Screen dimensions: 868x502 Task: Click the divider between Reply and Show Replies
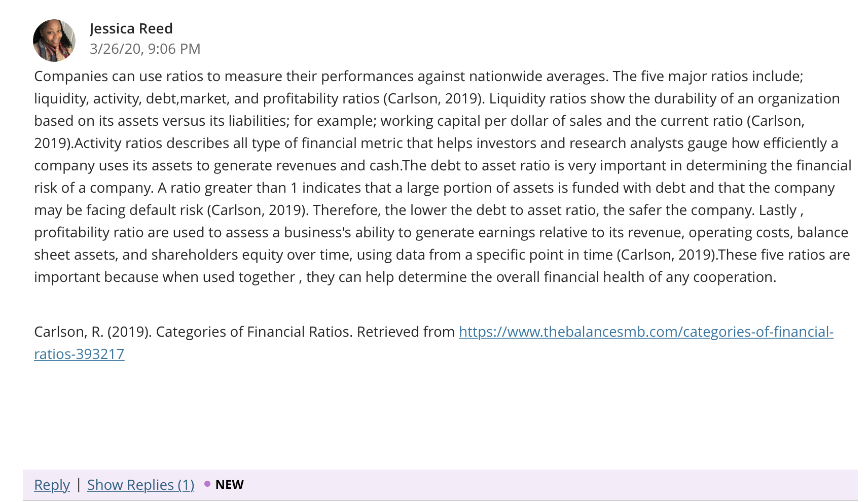[79, 485]
